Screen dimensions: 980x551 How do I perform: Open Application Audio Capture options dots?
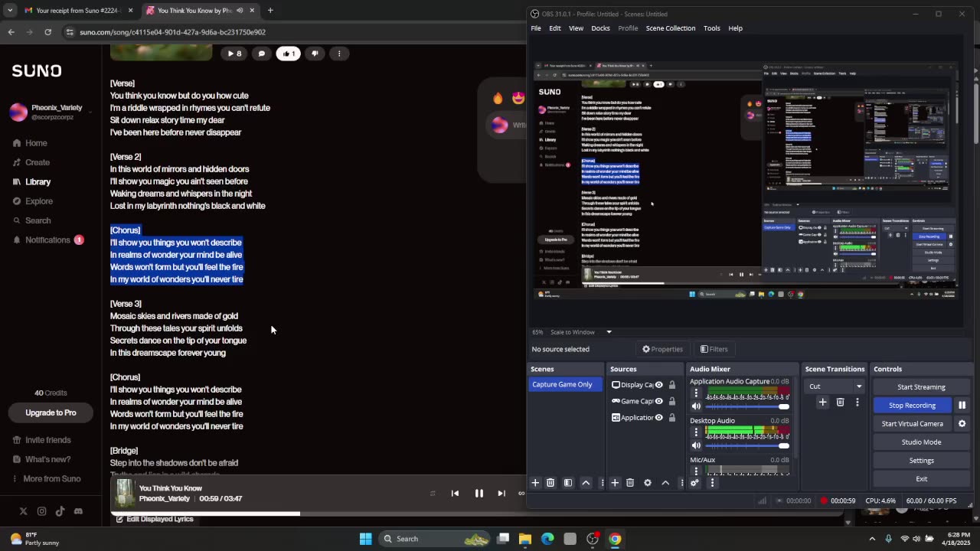(x=696, y=393)
